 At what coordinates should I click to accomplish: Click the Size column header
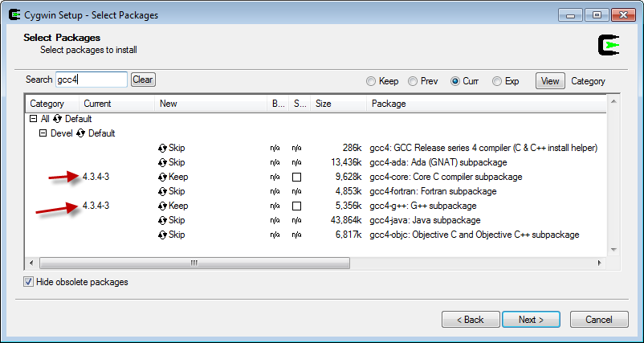338,104
